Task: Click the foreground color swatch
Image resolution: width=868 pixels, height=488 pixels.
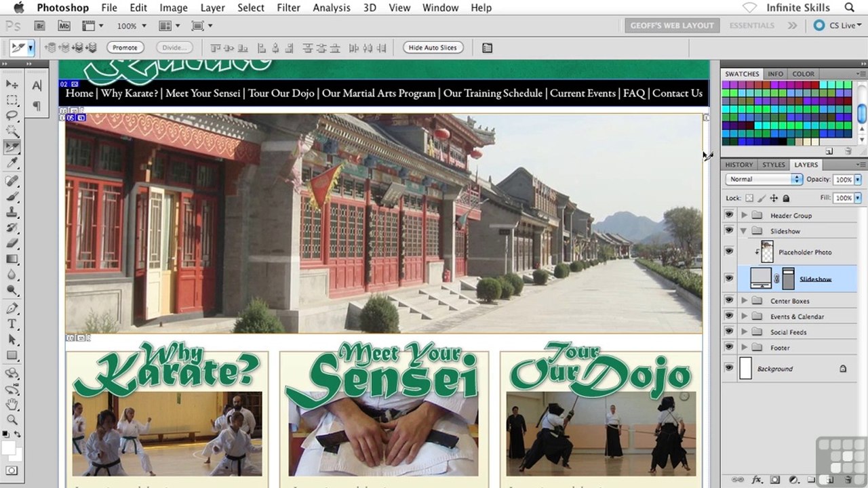Action: click(x=9, y=448)
